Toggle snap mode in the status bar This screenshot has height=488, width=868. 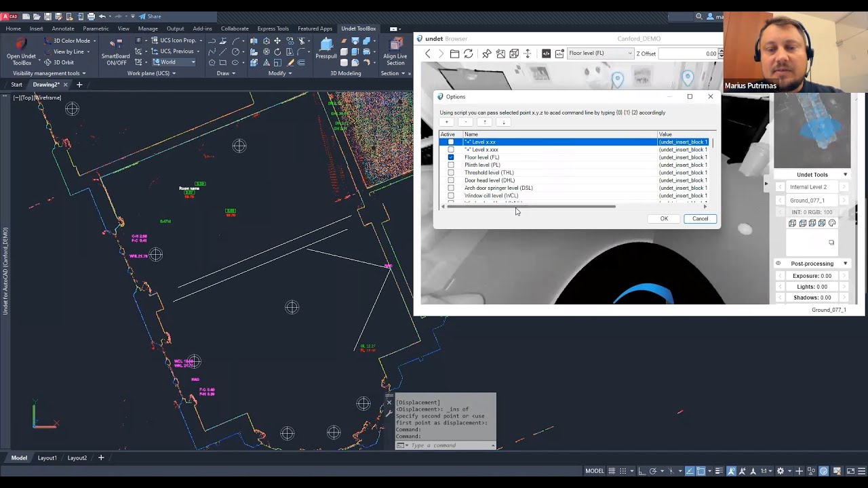[623, 471]
